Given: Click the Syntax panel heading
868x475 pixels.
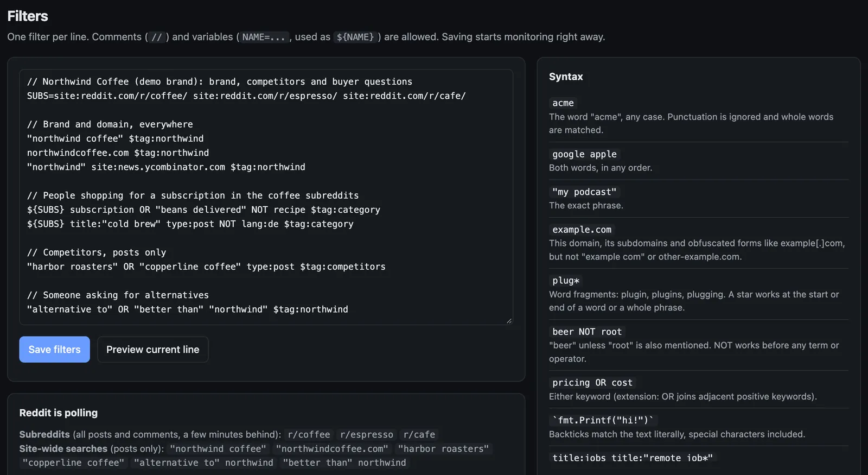Looking at the screenshot, I should tap(566, 77).
